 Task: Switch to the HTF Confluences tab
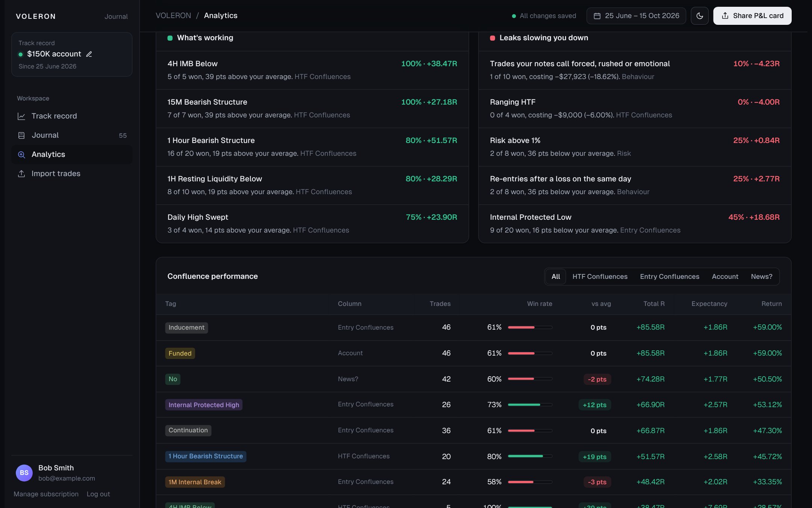click(x=600, y=277)
